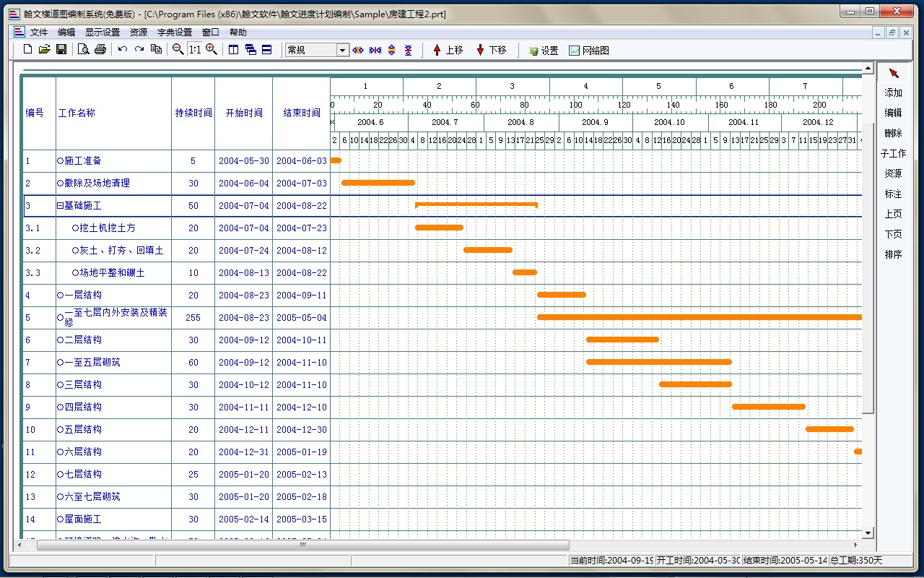Click the 结束时间 column header
Viewport: 924px width, 578px height.
302,113
